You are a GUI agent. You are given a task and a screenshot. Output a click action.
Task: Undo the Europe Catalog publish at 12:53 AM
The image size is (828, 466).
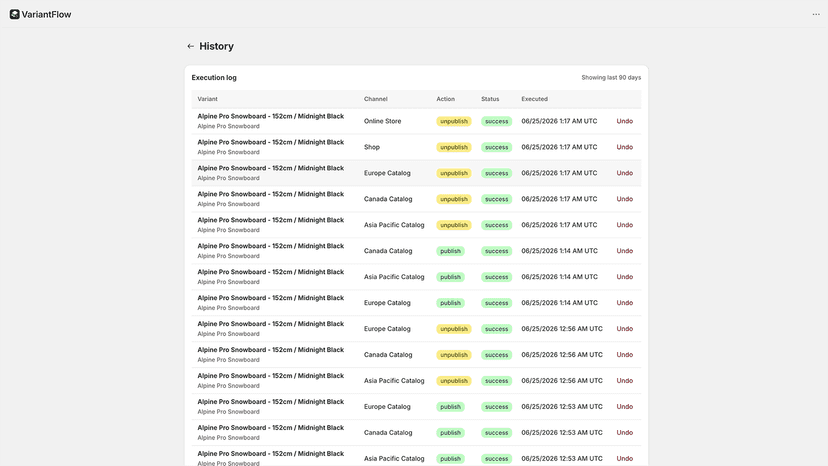point(624,406)
